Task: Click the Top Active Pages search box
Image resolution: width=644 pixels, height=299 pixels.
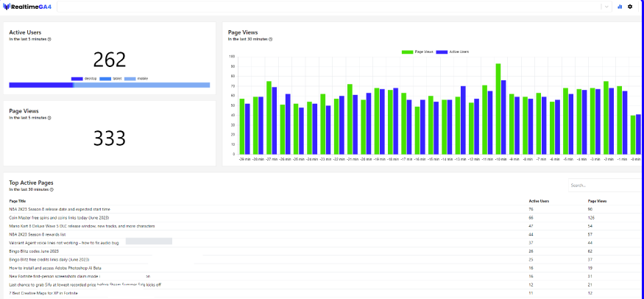Action: (x=604, y=186)
